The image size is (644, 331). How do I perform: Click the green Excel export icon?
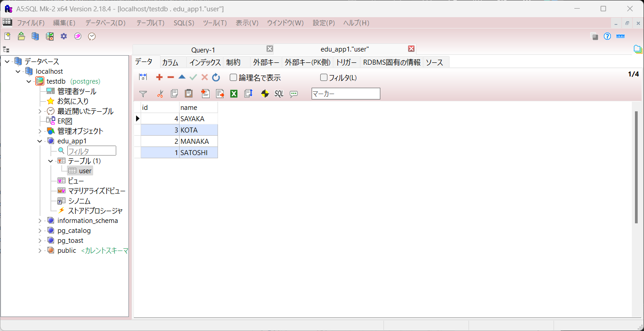tap(234, 94)
